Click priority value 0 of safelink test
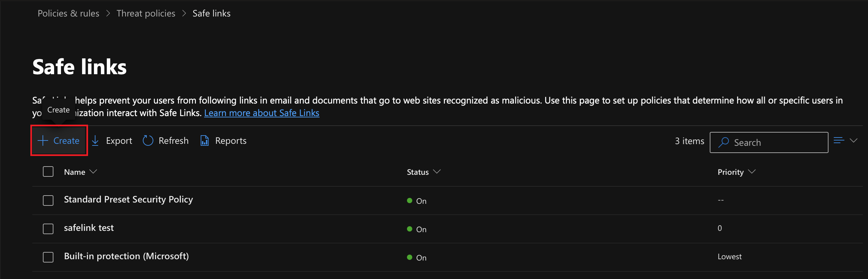This screenshot has width=868, height=279. point(720,228)
